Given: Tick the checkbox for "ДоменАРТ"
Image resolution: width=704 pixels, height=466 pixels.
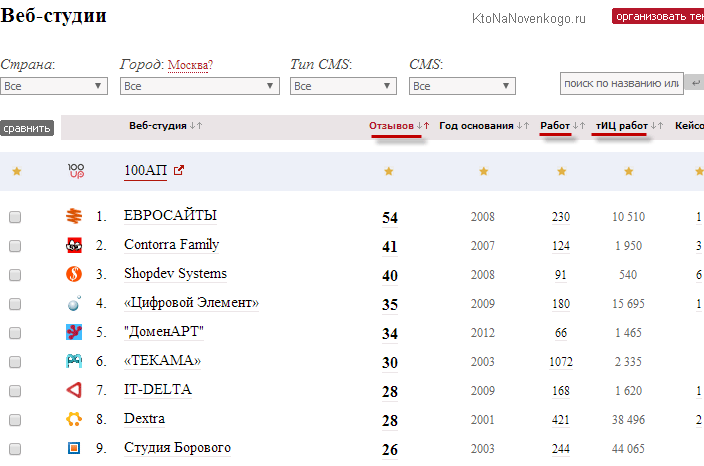Looking at the screenshot, I should click(15, 333).
